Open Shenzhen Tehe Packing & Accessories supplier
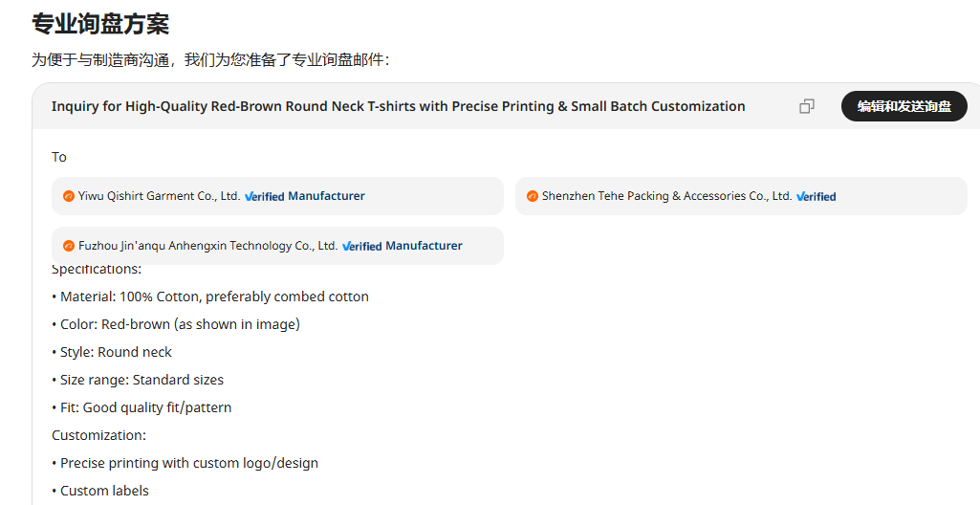Screen dimensions: 980x505 click(x=666, y=196)
